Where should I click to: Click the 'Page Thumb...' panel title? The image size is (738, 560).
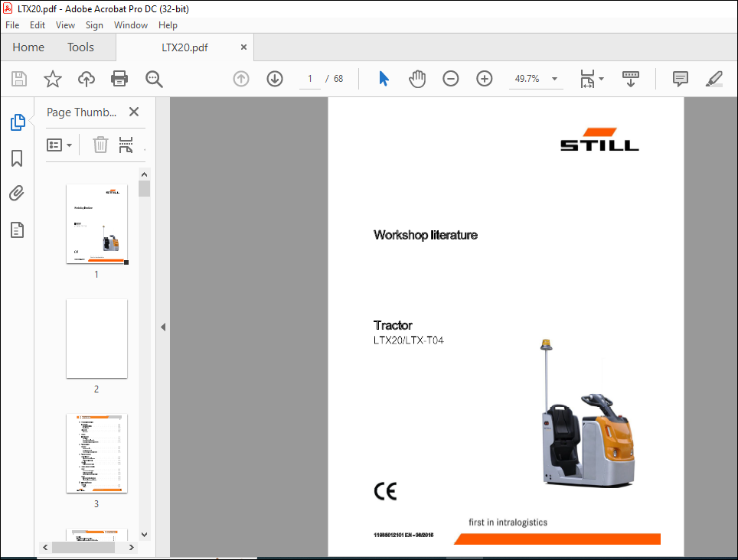81,112
